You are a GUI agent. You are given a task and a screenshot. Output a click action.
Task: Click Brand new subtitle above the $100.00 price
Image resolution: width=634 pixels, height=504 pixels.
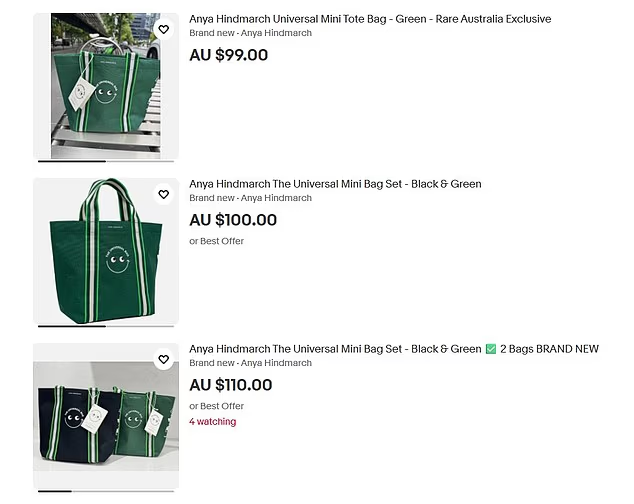click(x=250, y=198)
